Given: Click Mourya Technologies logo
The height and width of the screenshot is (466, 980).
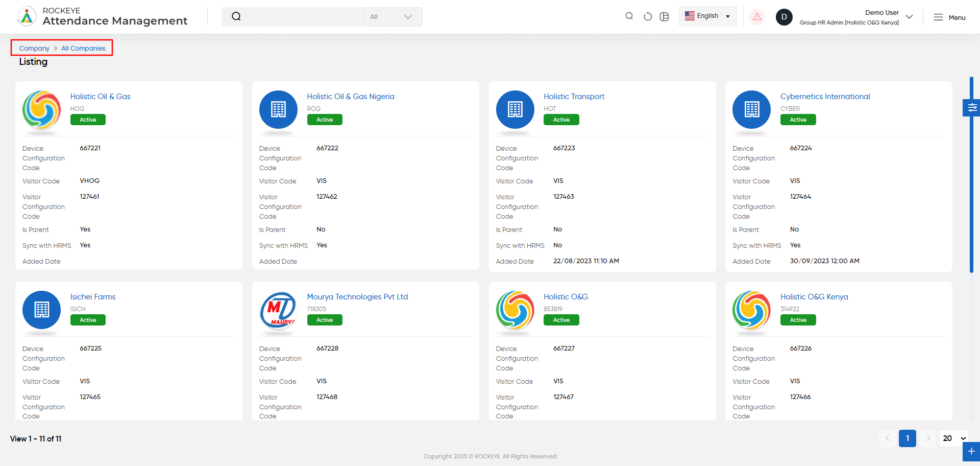Looking at the screenshot, I should tap(278, 310).
